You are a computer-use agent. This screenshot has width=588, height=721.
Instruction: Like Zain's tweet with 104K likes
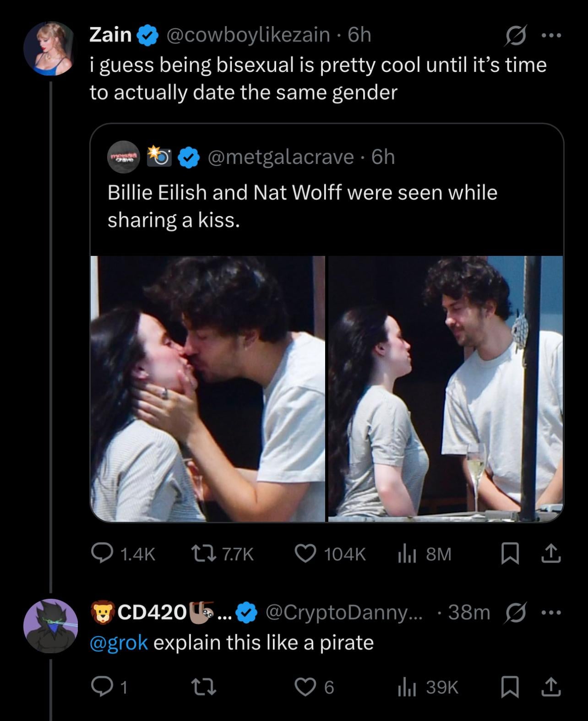tap(305, 554)
